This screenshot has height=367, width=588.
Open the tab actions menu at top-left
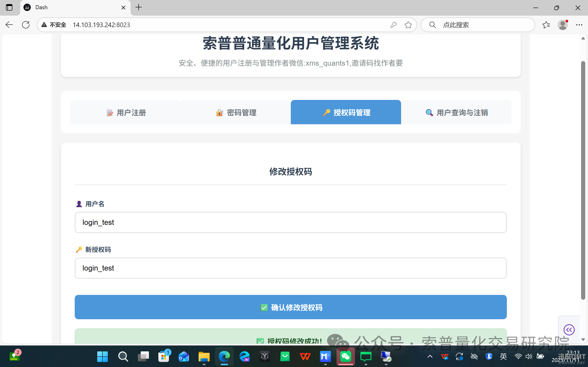9,8
